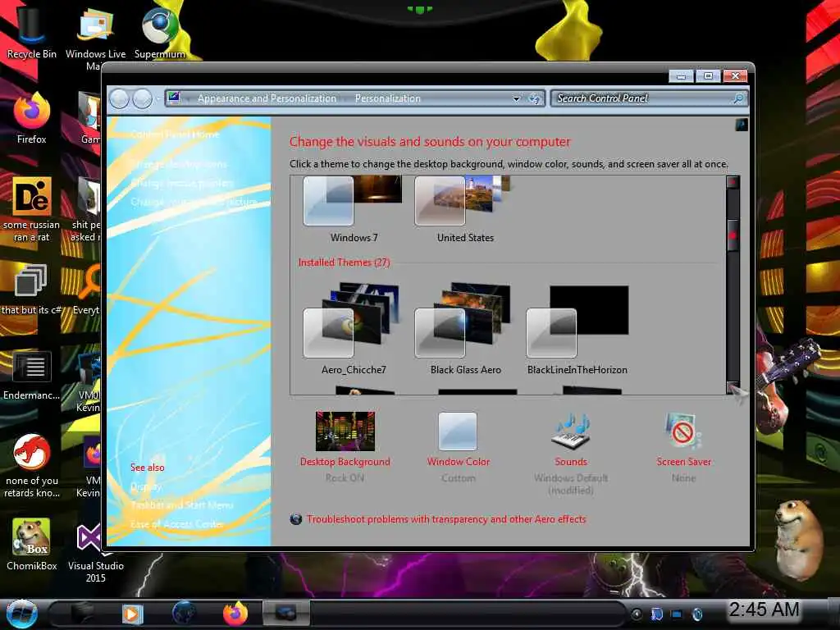Apply the United States theme
Screen dimensions: 840x630
coord(465,210)
